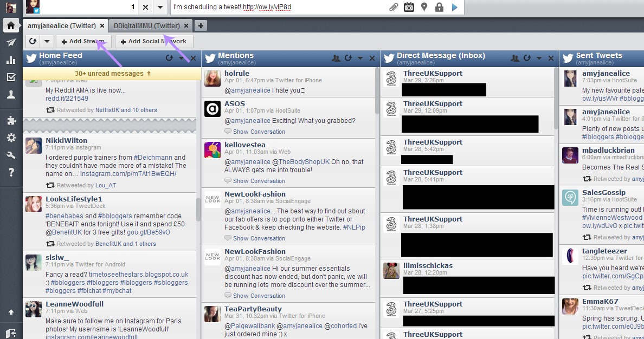Open the LooksLifestyle1 username
Screen dimensions: 644x339
pos(74,199)
